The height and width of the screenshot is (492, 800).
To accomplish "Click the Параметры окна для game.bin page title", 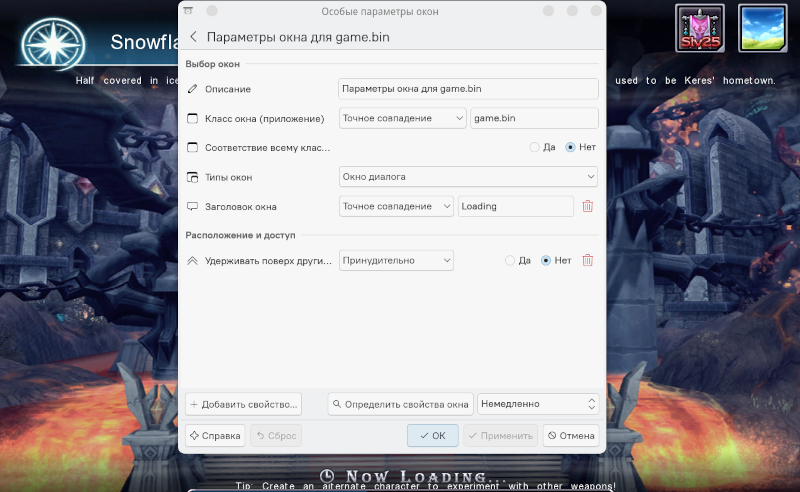I will click(298, 37).
